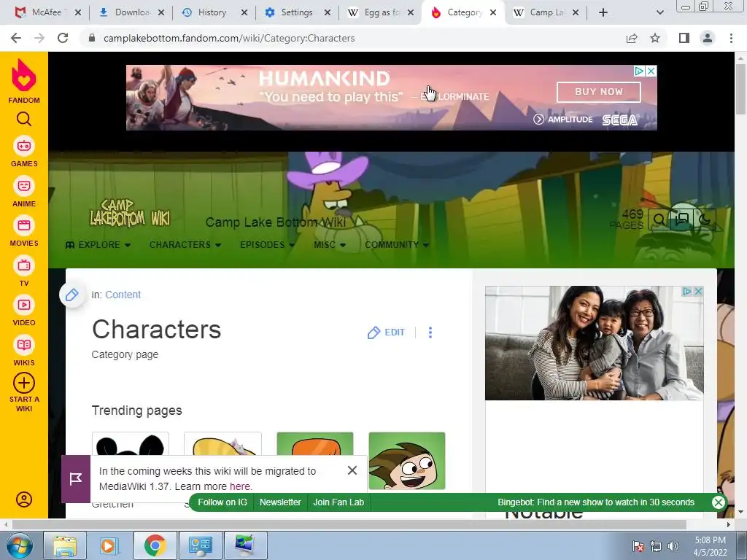Switch to the Downloads tab

130,13
